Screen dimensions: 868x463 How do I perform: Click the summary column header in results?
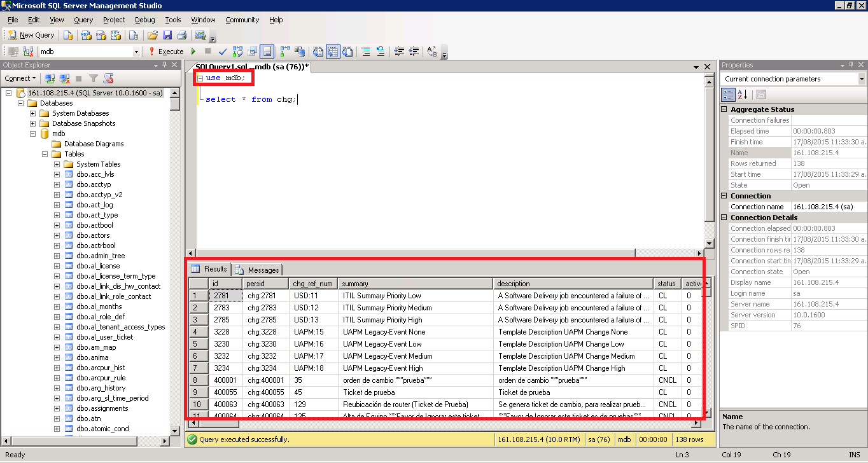coord(416,284)
